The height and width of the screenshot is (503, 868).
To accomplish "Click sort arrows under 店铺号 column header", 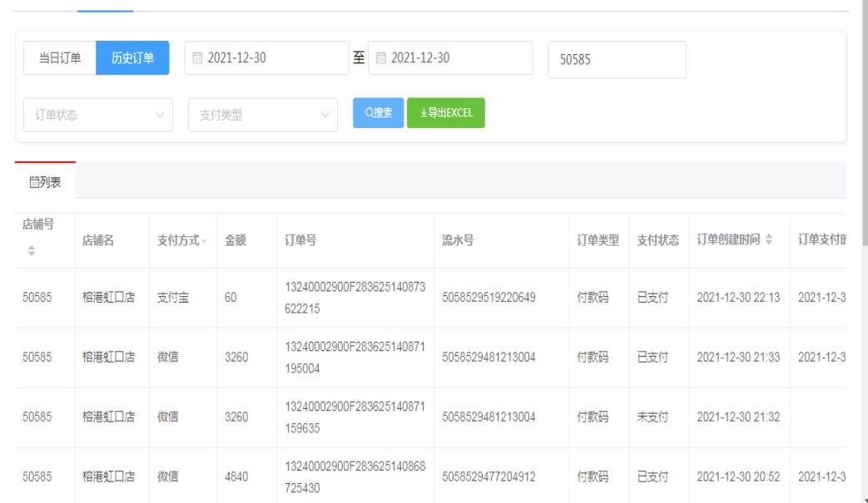I will tap(32, 249).
